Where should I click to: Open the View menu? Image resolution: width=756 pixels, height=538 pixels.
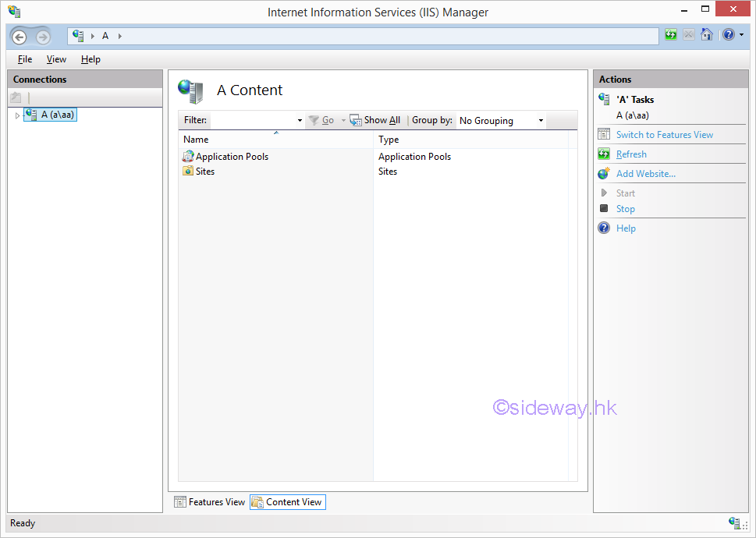(56, 59)
